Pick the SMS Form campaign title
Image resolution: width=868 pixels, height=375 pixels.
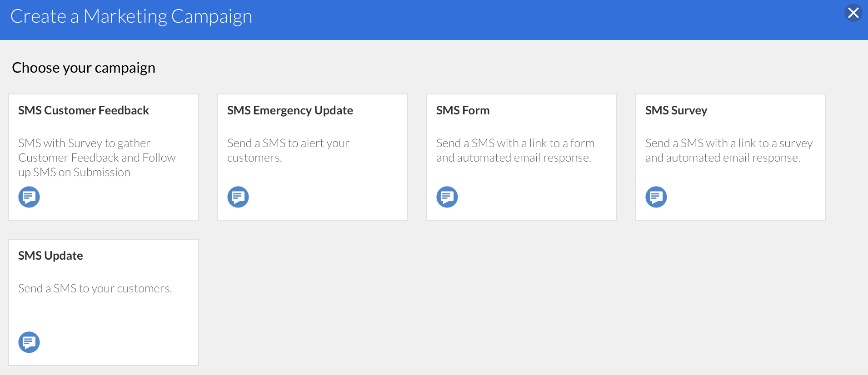click(463, 110)
